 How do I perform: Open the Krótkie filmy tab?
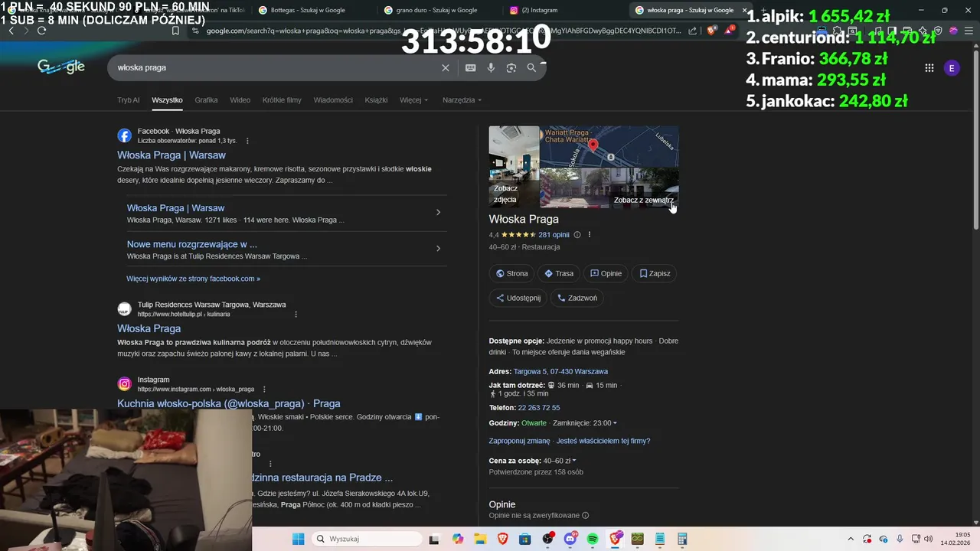point(282,100)
